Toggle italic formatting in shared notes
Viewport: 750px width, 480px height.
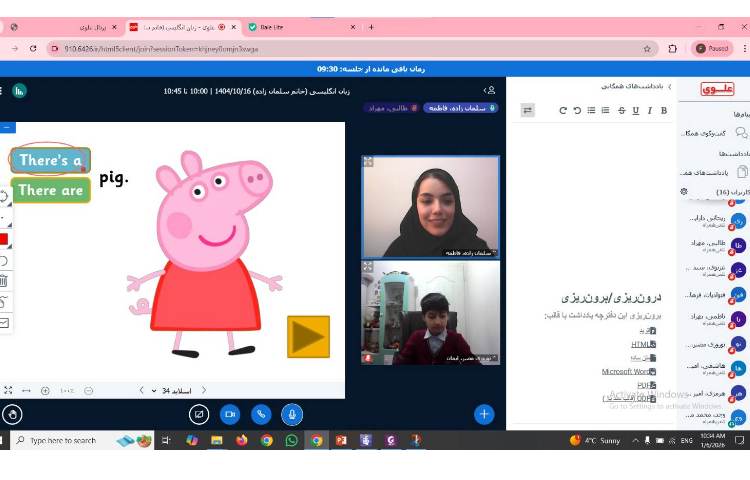[x=650, y=110]
